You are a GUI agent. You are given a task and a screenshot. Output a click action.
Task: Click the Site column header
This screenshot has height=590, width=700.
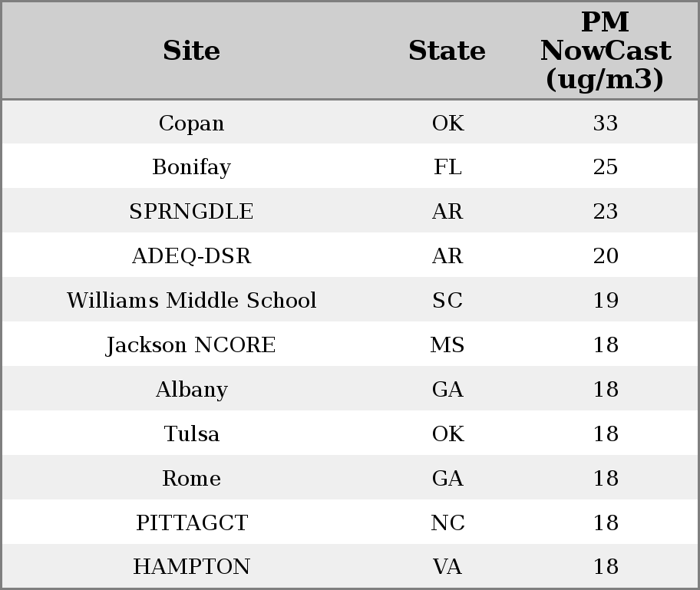191,51
